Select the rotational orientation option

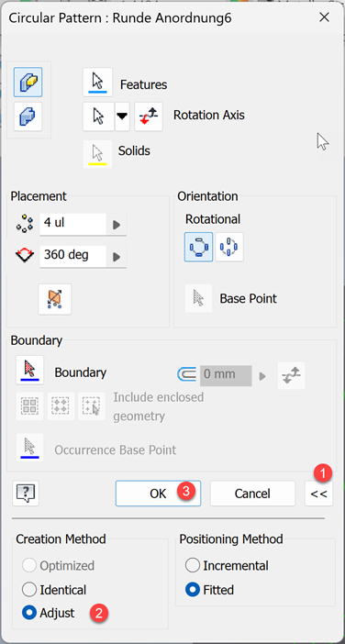199,248
